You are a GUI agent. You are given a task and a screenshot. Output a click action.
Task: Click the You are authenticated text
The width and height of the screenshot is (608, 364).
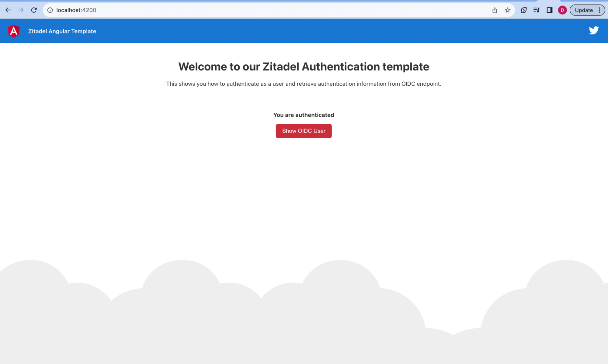304,115
